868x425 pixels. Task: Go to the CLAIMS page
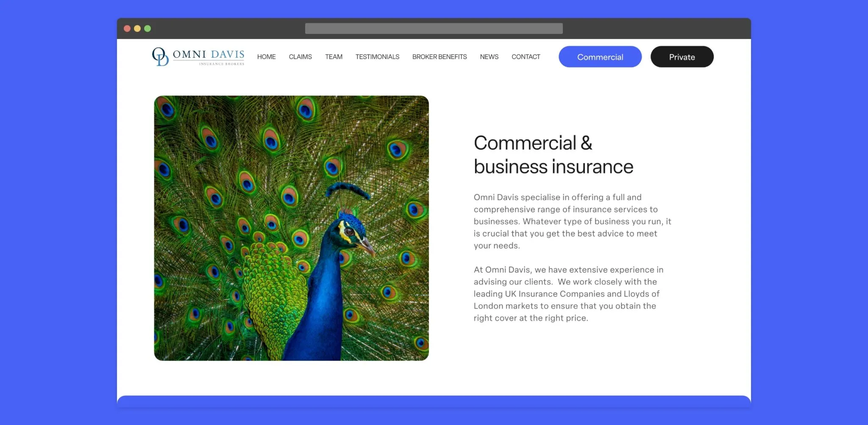click(x=300, y=57)
